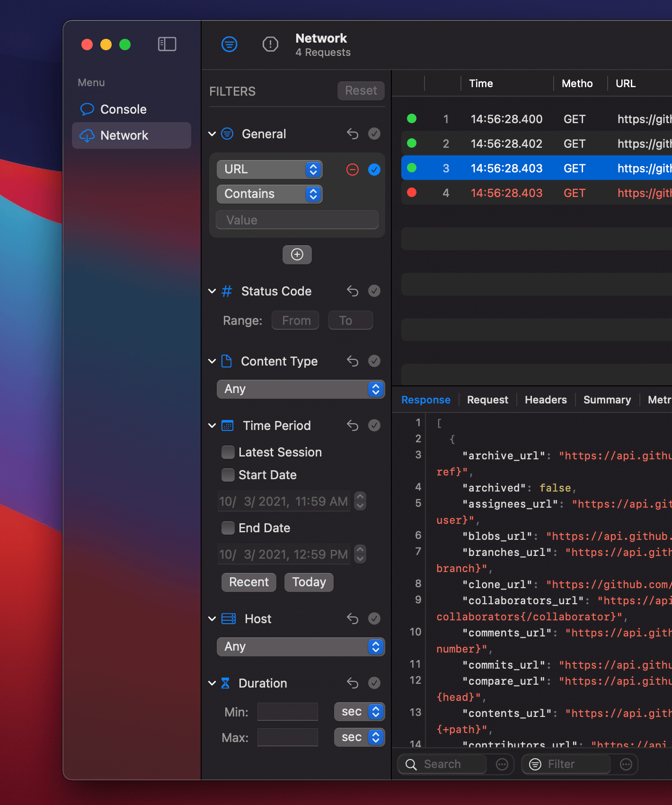672x805 pixels.
Task: Enable the Time Period filter checkmark
Action: tap(374, 425)
